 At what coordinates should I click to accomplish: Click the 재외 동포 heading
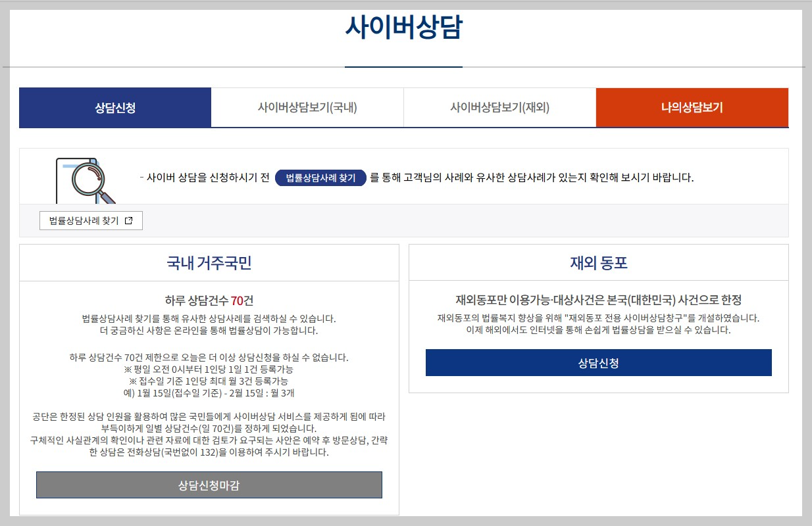point(599,264)
